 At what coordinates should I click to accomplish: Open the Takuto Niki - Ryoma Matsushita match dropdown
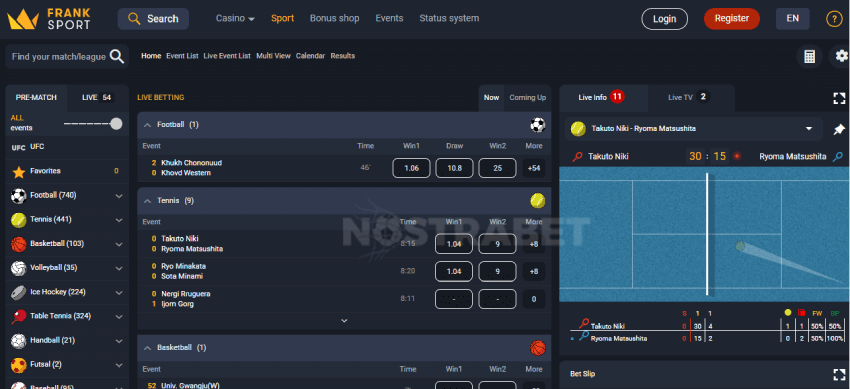809,129
